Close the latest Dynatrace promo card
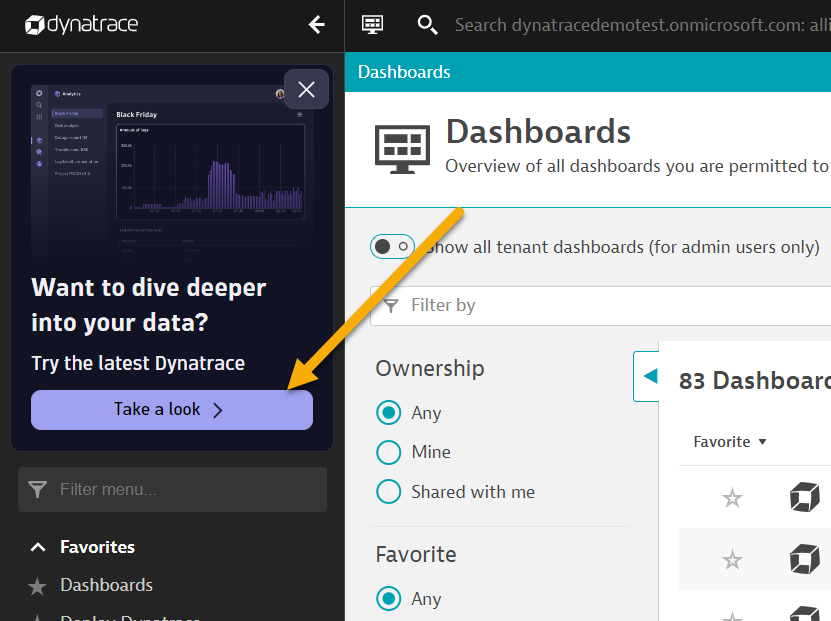Image resolution: width=831 pixels, height=621 pixels. (x=306, y=89)
